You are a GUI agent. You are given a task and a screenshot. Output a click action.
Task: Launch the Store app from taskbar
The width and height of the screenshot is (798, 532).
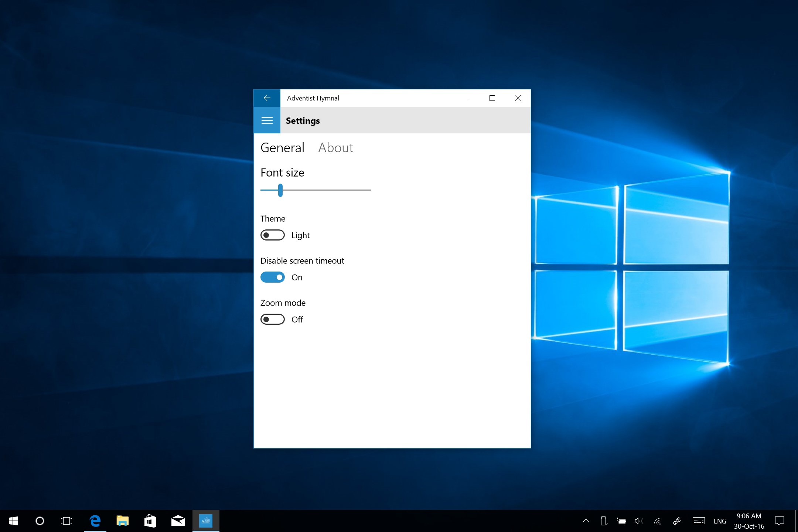click(150, 521)
